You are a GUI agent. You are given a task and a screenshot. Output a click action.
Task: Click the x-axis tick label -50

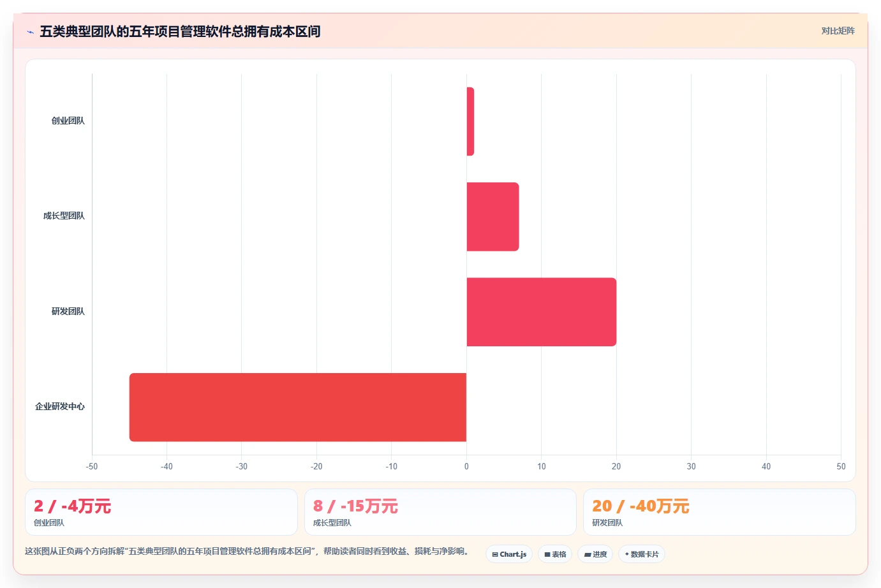[x=92, y=466]
